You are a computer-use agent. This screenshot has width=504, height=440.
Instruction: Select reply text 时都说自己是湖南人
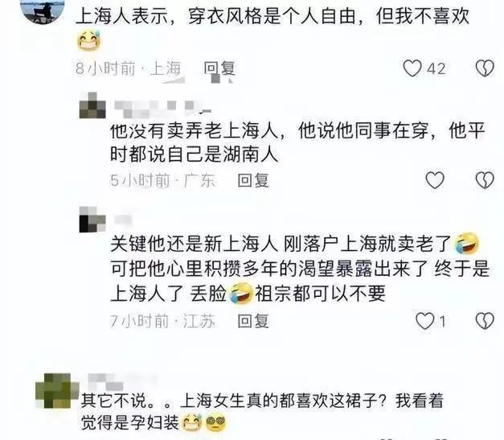click(x=194, y=154)
